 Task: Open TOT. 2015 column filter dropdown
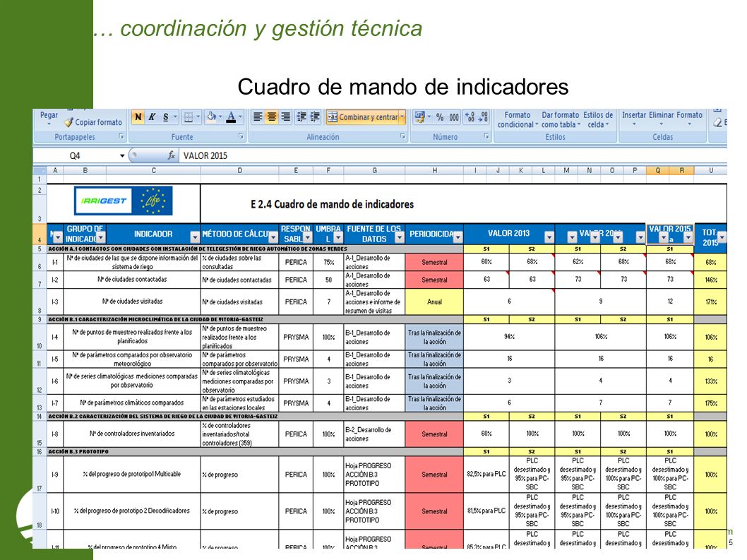(722, 237)
